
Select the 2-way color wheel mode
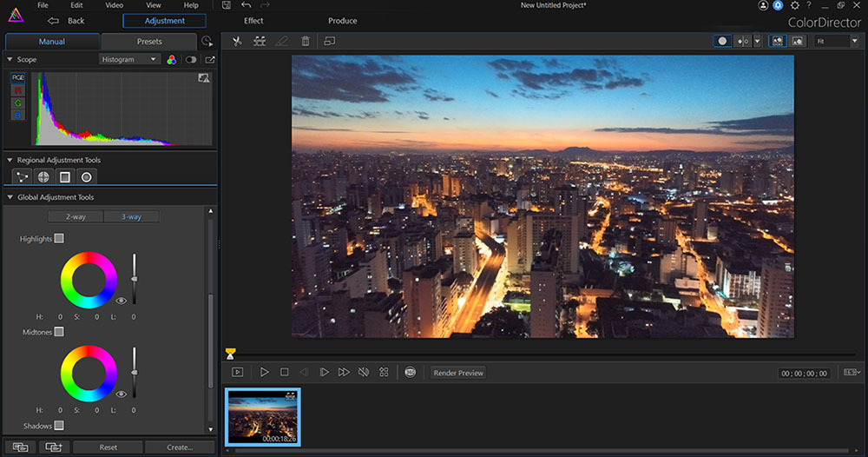(76, 216)
